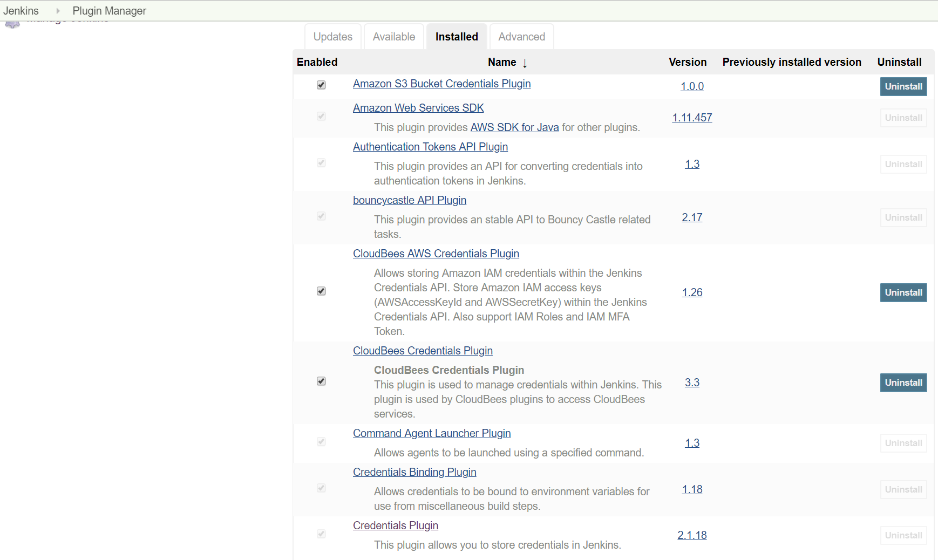
Task: Sort by the Name column header
Action: point(502,62)
